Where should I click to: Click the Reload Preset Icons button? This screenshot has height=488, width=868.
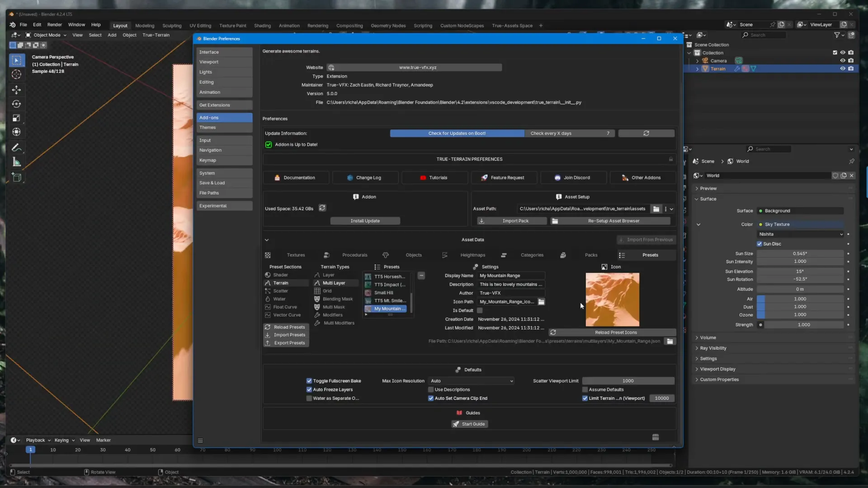[615, 333]
